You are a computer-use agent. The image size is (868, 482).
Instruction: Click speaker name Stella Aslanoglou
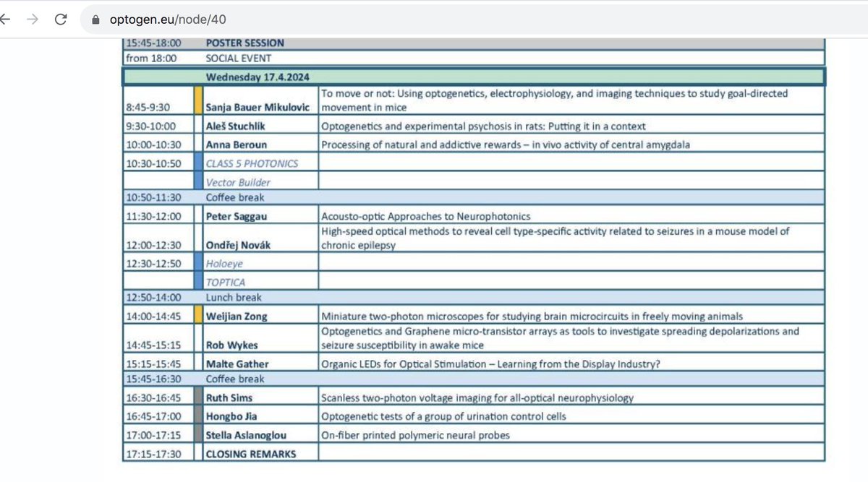point(244,435)
